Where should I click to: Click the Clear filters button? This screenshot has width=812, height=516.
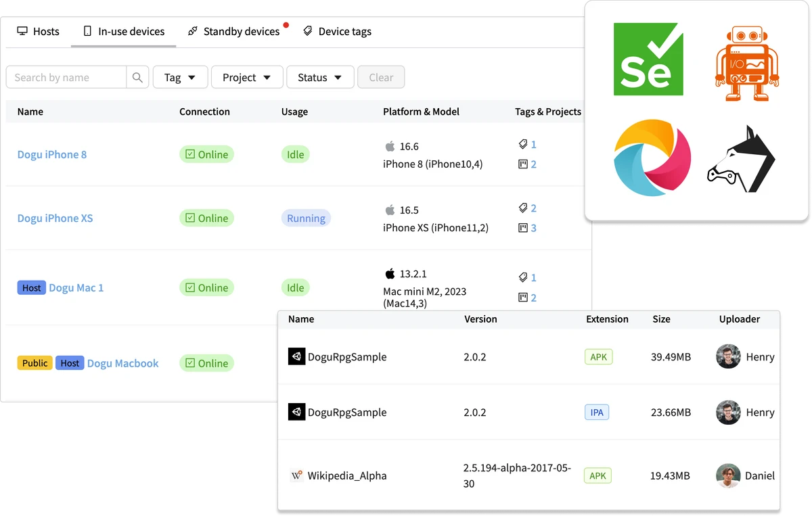click(x=381, y=77)
